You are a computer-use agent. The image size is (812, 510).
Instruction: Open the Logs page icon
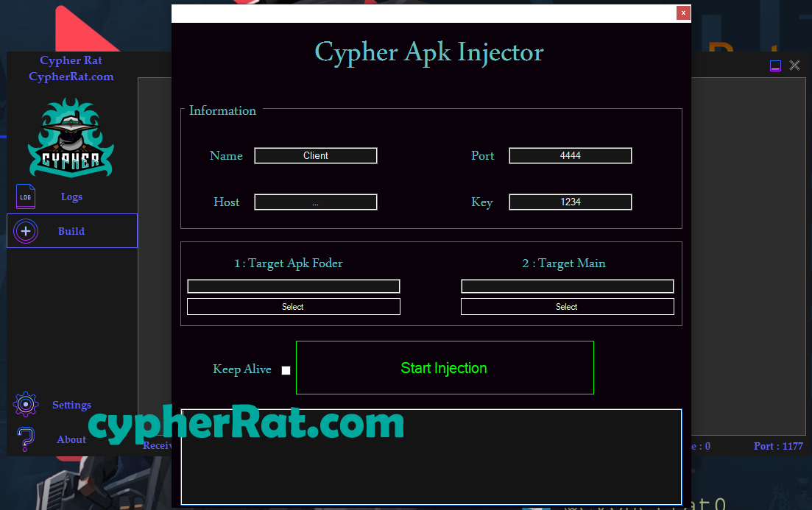26,196
